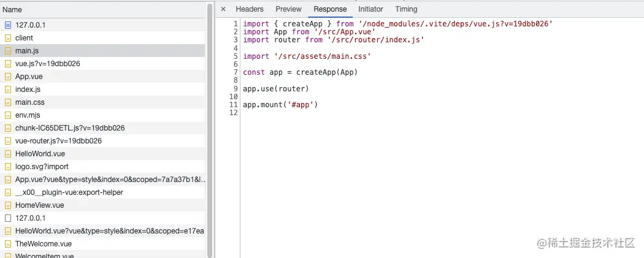Select the first 127.0.0.1 document request

point(102,25)
